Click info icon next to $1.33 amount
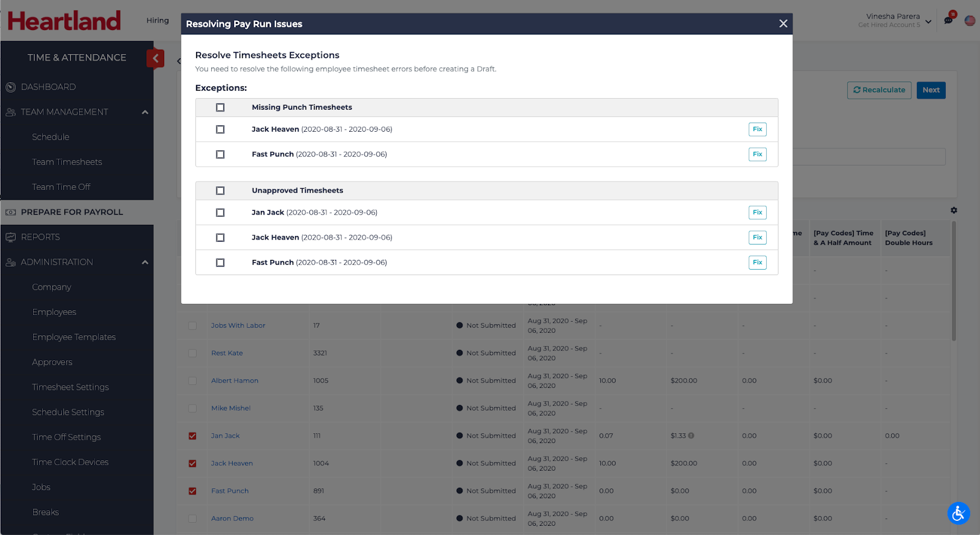Image resolution: width=980 pixels, height=535 pixels. pyautogui.click(x=691, y=436)
